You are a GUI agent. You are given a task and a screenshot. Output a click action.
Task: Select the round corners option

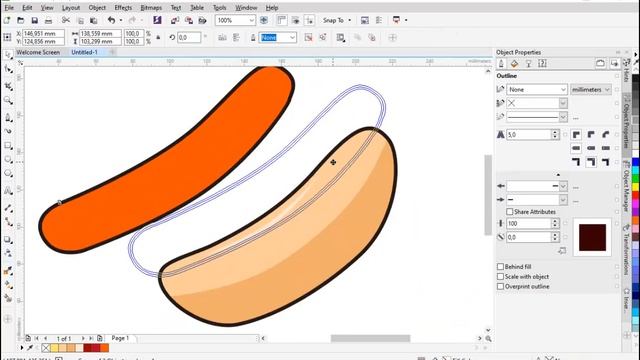coord(591,134)
